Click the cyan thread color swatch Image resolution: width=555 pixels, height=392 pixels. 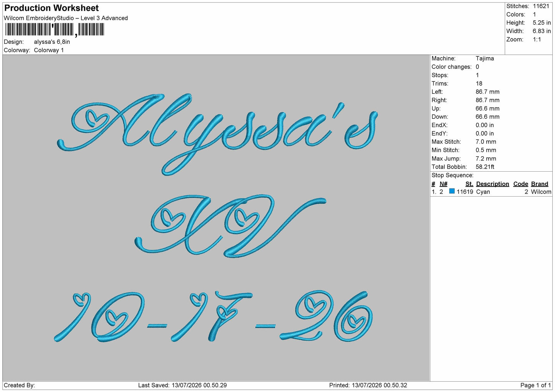tap(452, 191)
